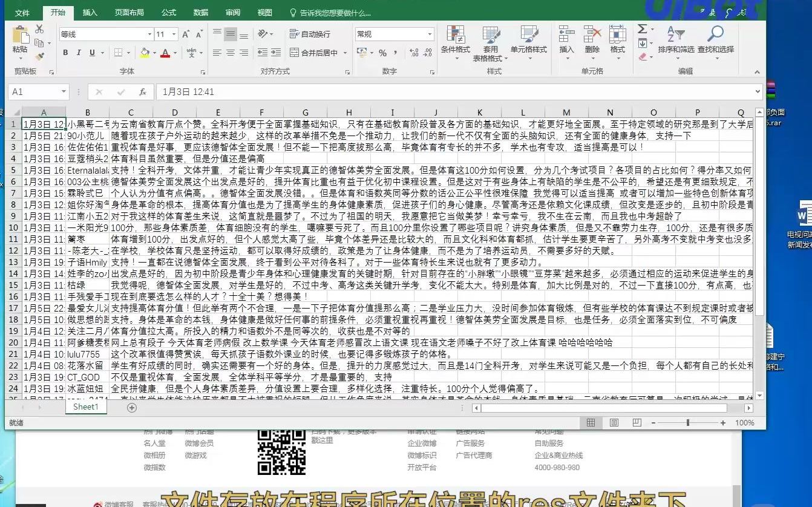Click the AutoSum sigma icon

(642, 29)
